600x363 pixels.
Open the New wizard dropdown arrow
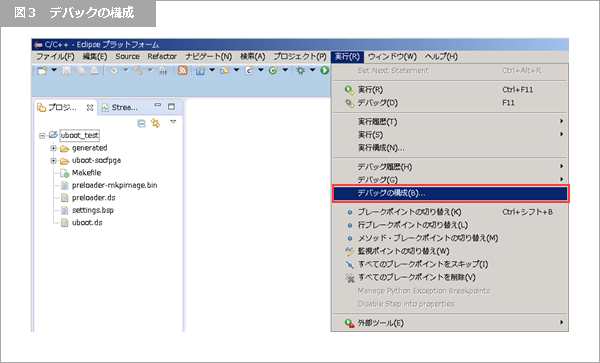54,70
